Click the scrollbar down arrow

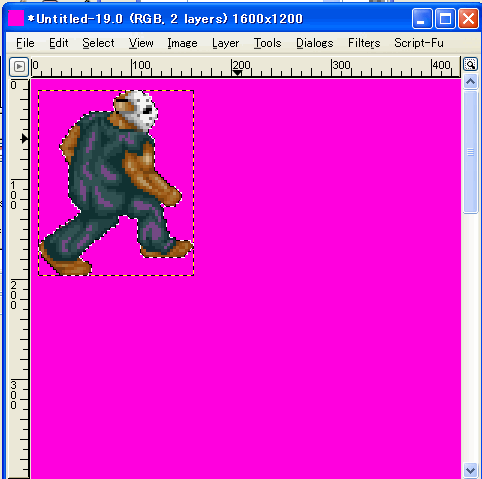tap(470, 470)
